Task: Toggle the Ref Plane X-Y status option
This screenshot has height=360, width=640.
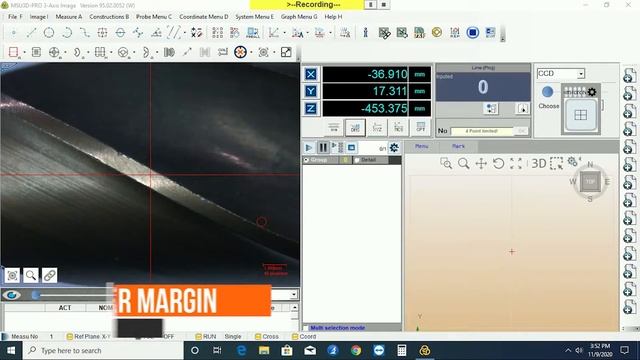Action: [89, 337]
